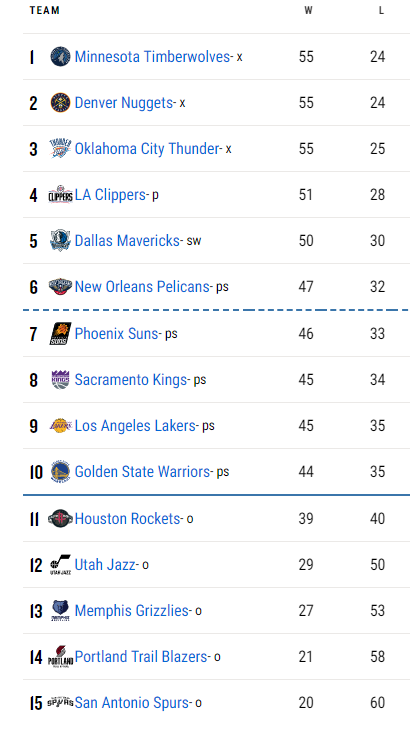The height and width of the screenshot is (736, 410).
Task: Open the Dallas Mavericks logo icon
Action: pyautogui.click(x=60, y=241)
